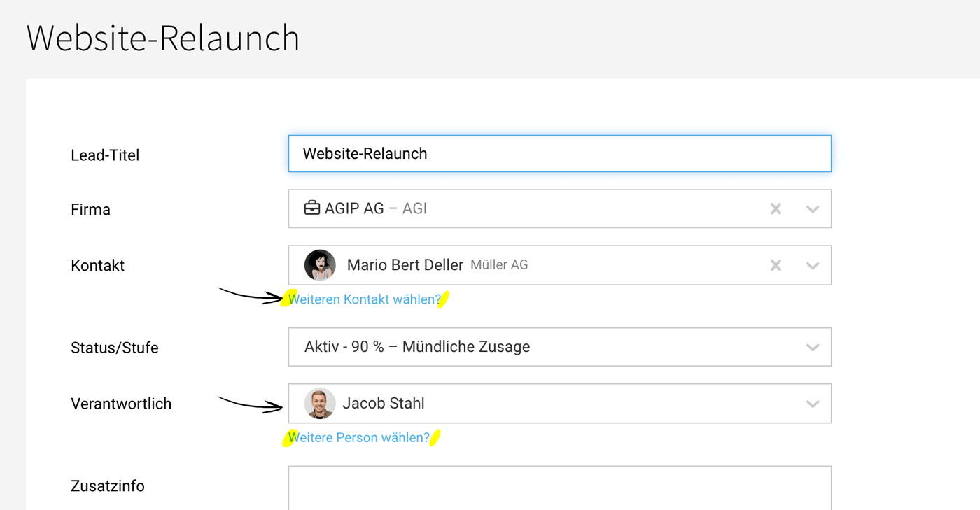Click into the Zusatzinfo text area
Viewport: 980px width, 510px height.
[560, 488]
